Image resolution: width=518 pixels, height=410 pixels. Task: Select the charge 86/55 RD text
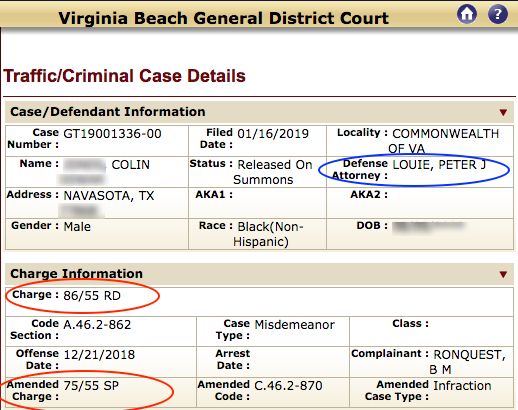(92, 296)
